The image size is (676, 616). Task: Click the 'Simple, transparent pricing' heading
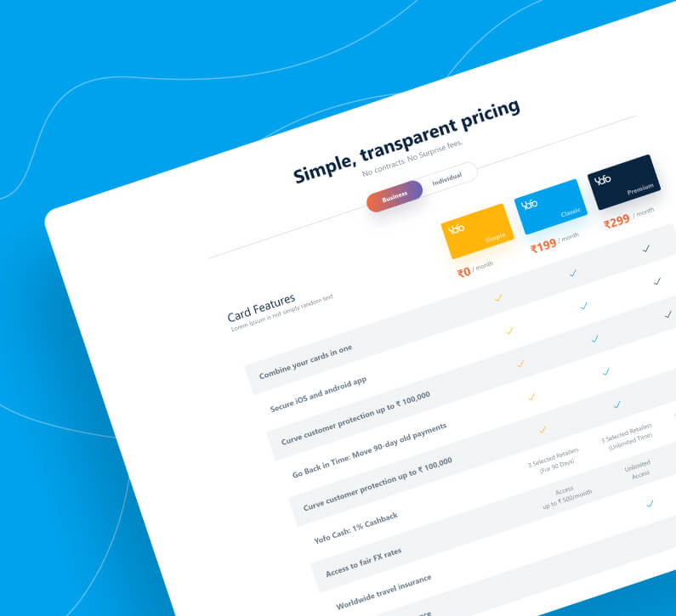tap(406, 141)
